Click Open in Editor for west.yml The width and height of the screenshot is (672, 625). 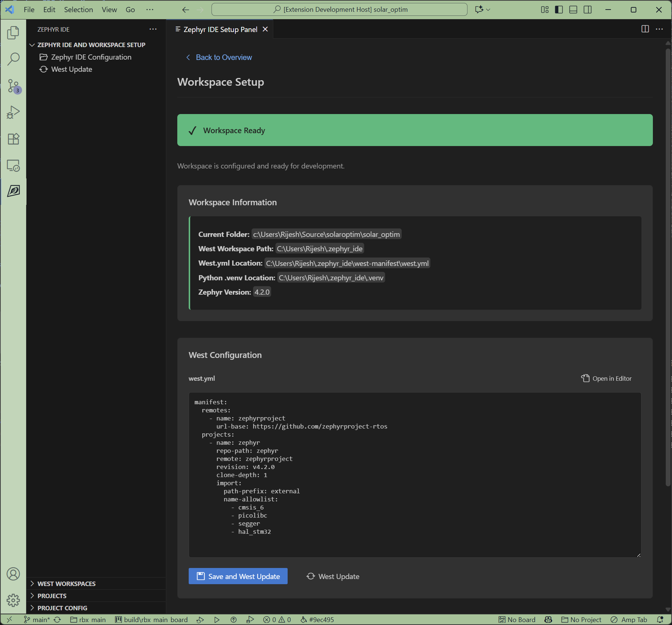pos(606,379)
